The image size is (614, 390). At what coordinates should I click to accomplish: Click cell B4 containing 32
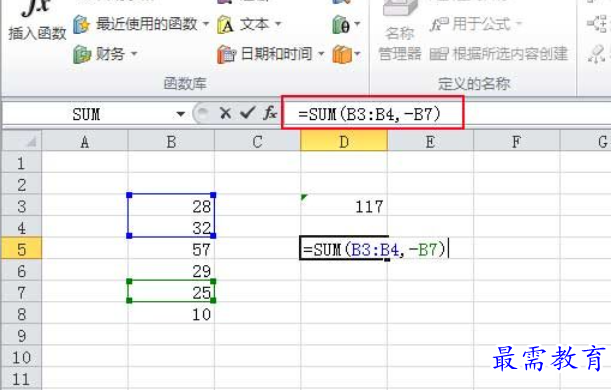click(171, 227)
